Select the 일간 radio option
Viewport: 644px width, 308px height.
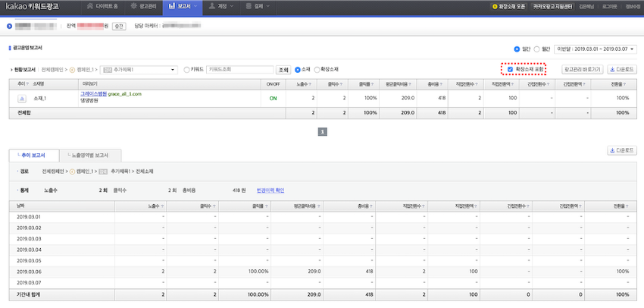[x=517, y=49]
